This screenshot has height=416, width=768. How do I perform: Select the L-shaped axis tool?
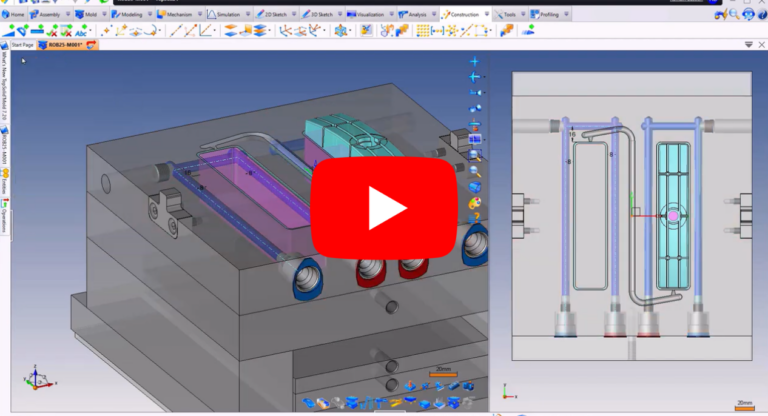[x=206, y=31]
